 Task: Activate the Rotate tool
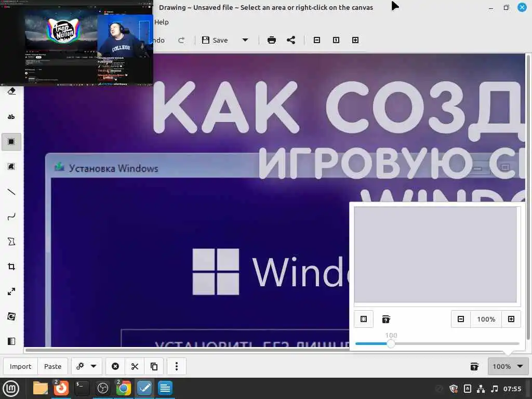[x=11, y=316]
